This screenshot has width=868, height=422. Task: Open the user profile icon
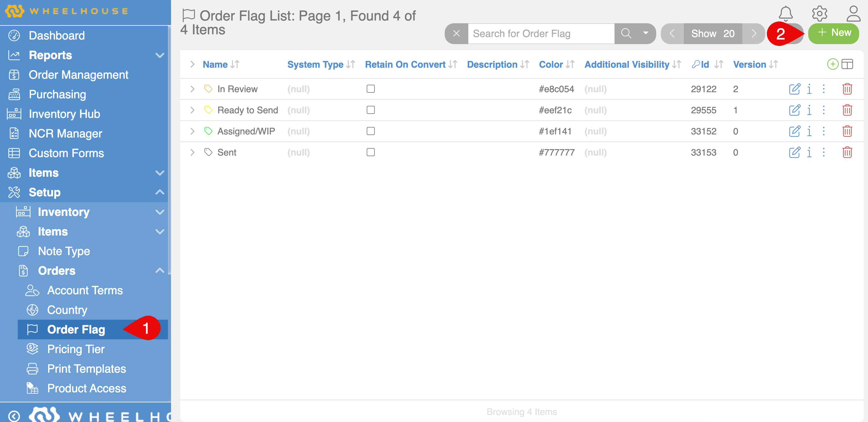point(853,13)
